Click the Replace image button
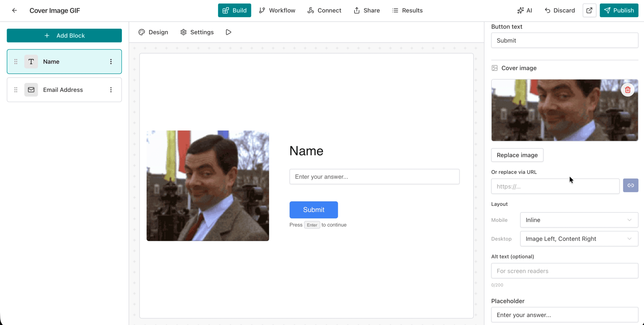The width and height of the screenshot is (644, 325). [517, 155]
